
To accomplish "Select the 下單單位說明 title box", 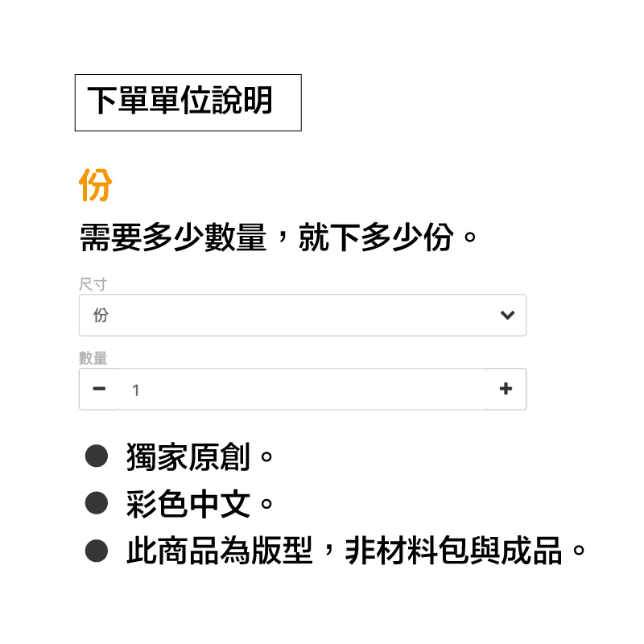I will coord(188,102).
